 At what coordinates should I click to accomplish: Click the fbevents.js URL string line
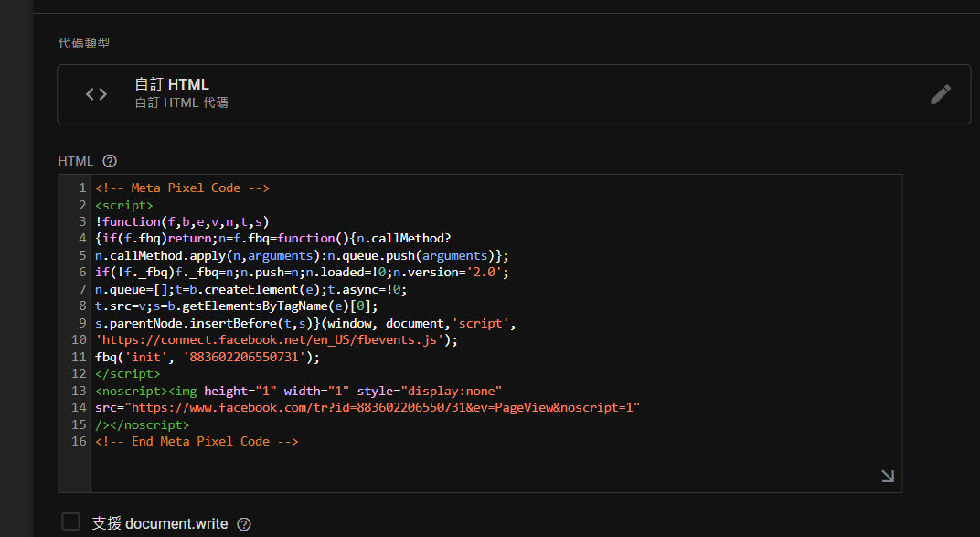(276, 340)
